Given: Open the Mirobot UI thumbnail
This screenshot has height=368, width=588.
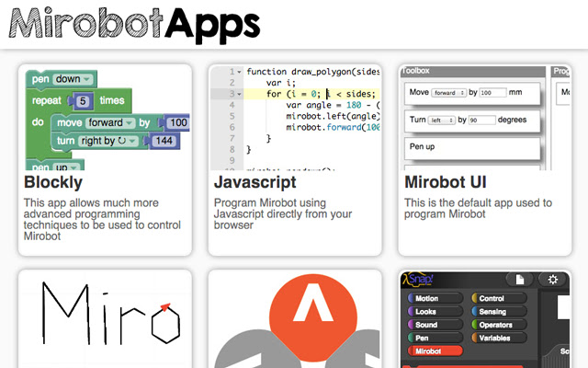Looking at the screenshot, I should (x=485, y=119).
